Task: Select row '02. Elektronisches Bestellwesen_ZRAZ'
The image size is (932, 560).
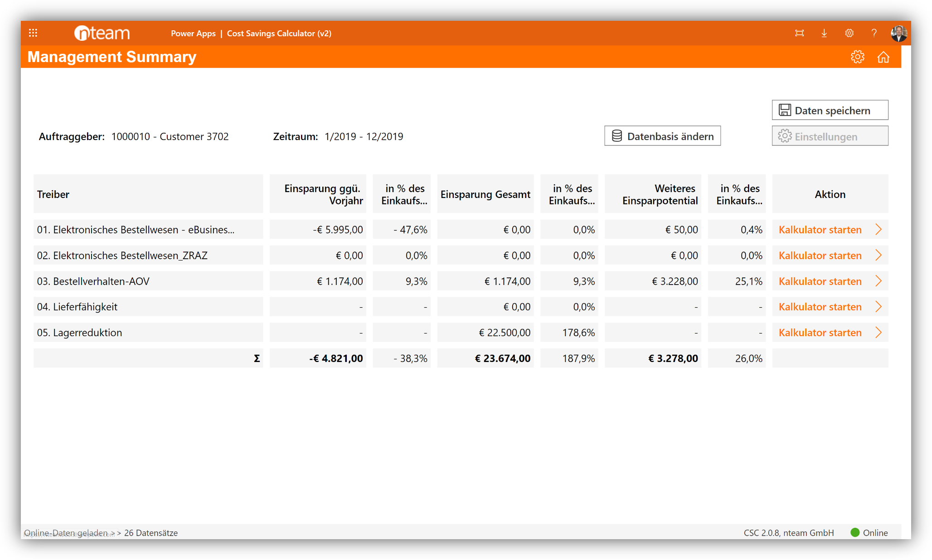Action: point(148,256)
